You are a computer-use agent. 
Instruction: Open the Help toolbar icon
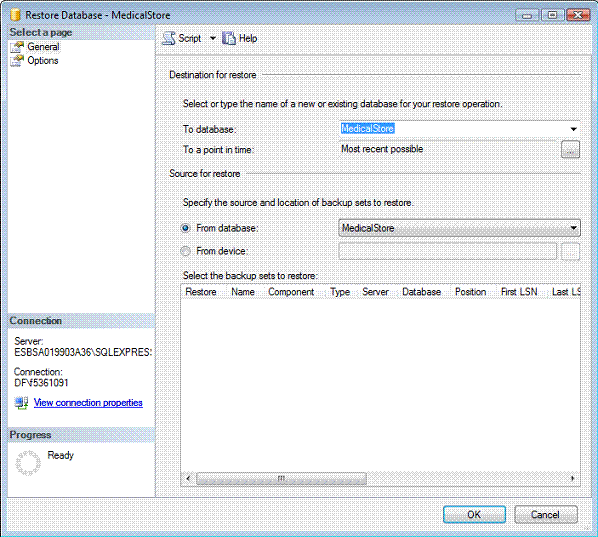click(229, 38)
